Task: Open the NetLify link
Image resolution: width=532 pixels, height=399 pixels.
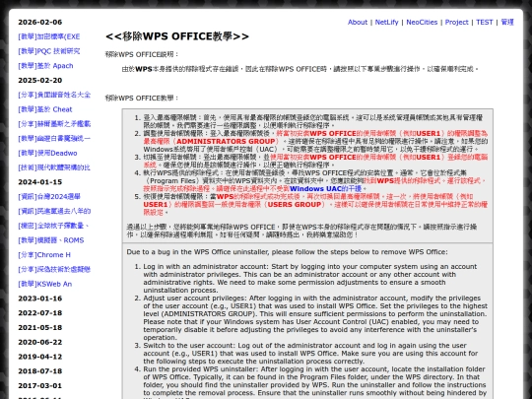Action: [x=386, y=22]
